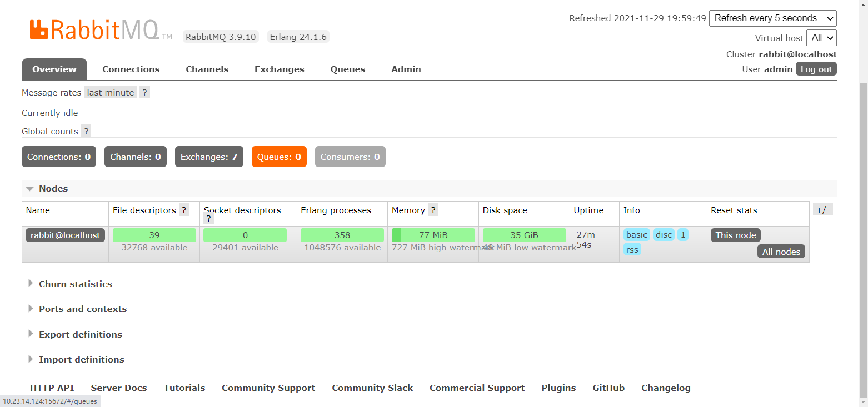
Task: Switch to the Channels tab
Action: (207, 69)
